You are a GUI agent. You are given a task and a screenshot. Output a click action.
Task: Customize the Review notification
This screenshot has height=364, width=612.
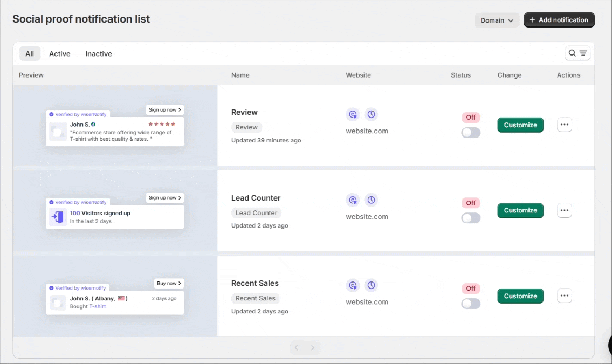pyautogui.click(x=520, y=125)
